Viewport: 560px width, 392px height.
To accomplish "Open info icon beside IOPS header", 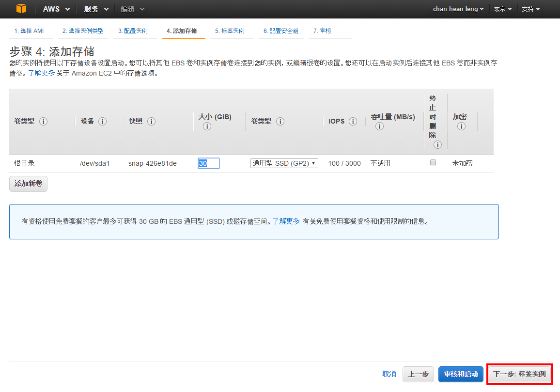I will click(x=353, y=122).
